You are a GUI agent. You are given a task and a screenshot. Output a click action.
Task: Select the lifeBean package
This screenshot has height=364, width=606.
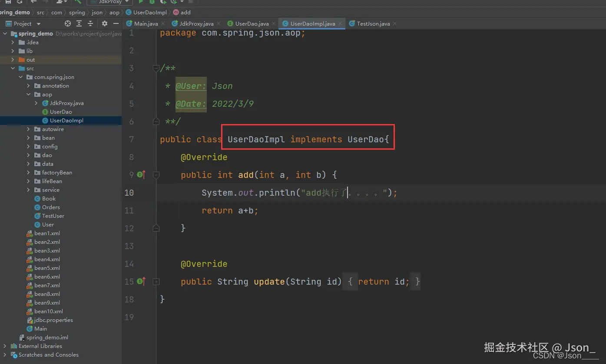52,181
